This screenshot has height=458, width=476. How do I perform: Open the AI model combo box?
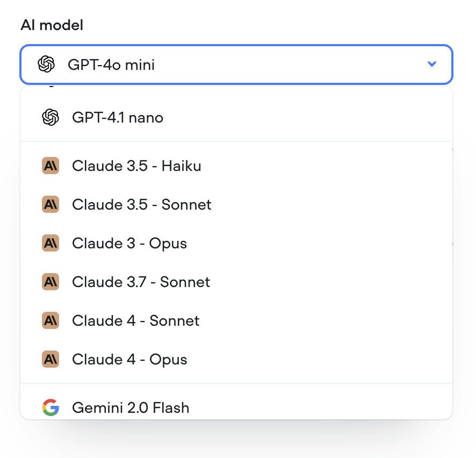click(236, 64)
